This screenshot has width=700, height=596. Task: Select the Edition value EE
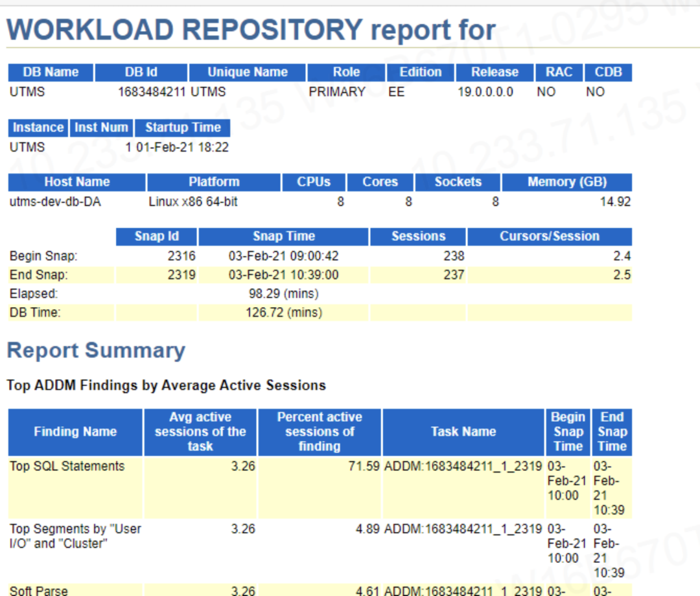point(396,92)
